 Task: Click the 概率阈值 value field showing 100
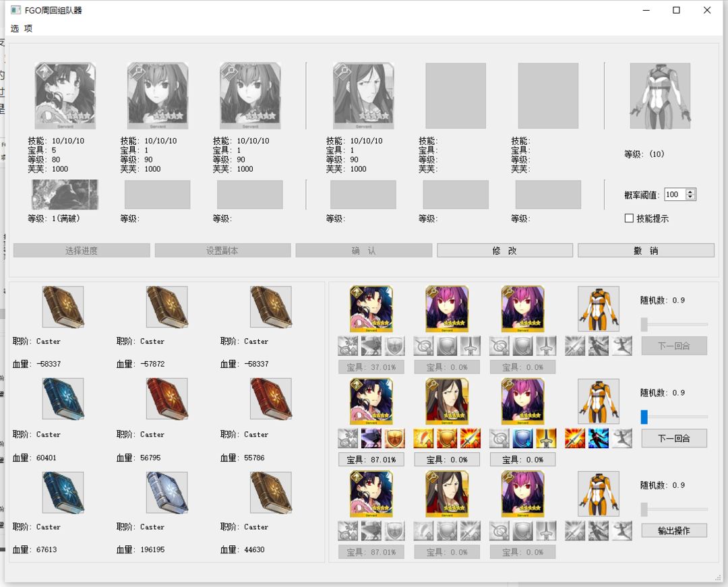(x=675, y=194)
